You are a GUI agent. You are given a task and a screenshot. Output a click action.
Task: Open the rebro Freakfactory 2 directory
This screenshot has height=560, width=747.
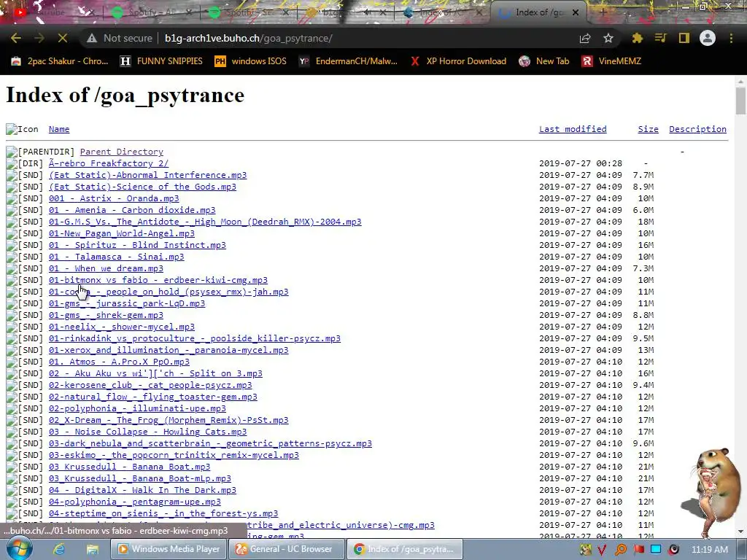(109, 163)
